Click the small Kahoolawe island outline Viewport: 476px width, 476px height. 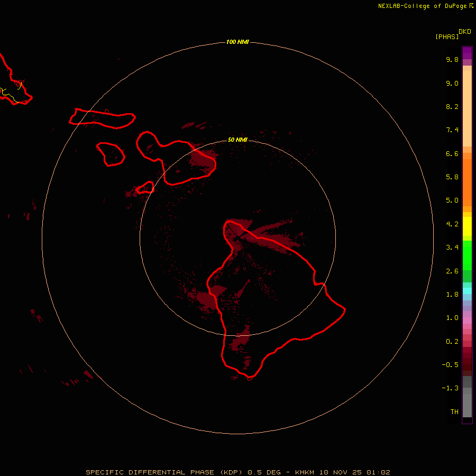[145, 188]
